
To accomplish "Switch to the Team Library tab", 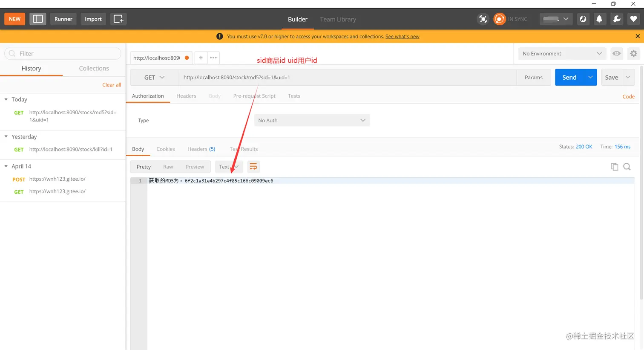I will coord(338,19).
